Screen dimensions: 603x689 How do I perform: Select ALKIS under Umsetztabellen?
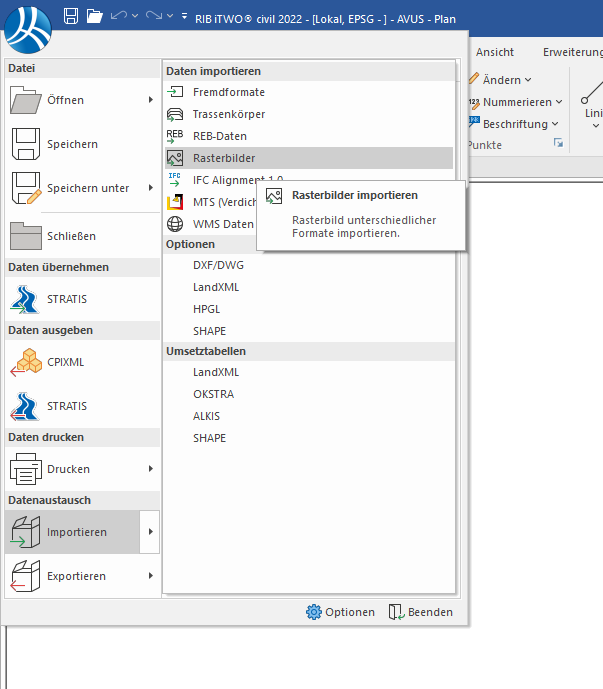point(206,416)
